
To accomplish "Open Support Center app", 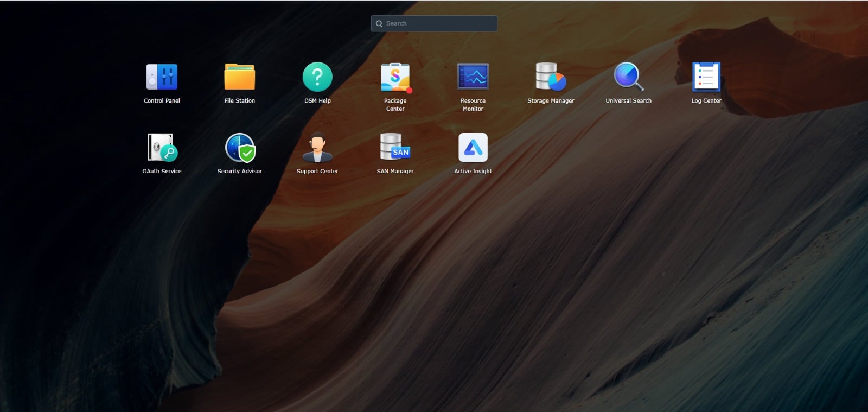I will pos(317,148).
